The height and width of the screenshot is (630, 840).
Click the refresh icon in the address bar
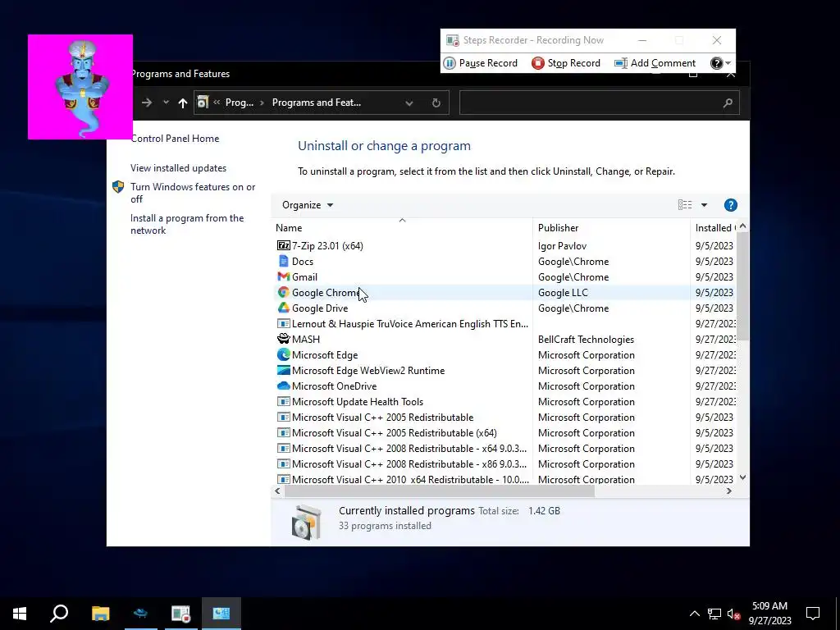(436, 103)
